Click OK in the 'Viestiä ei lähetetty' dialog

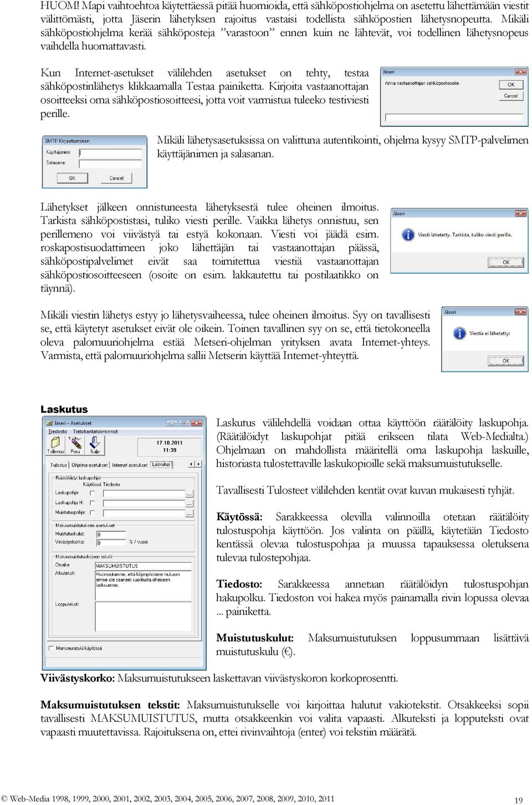[x=505, y=361]
